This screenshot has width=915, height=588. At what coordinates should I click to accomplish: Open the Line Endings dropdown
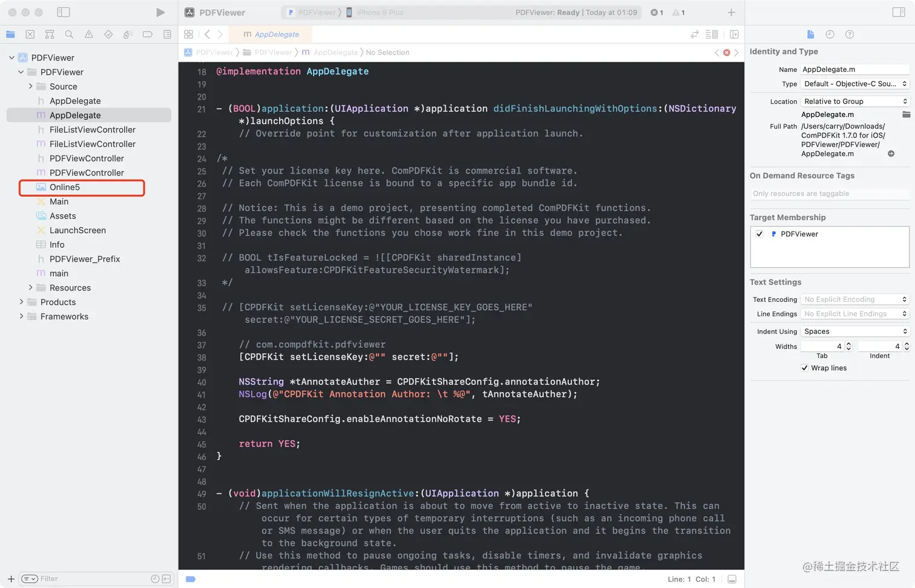coord(855,314)
